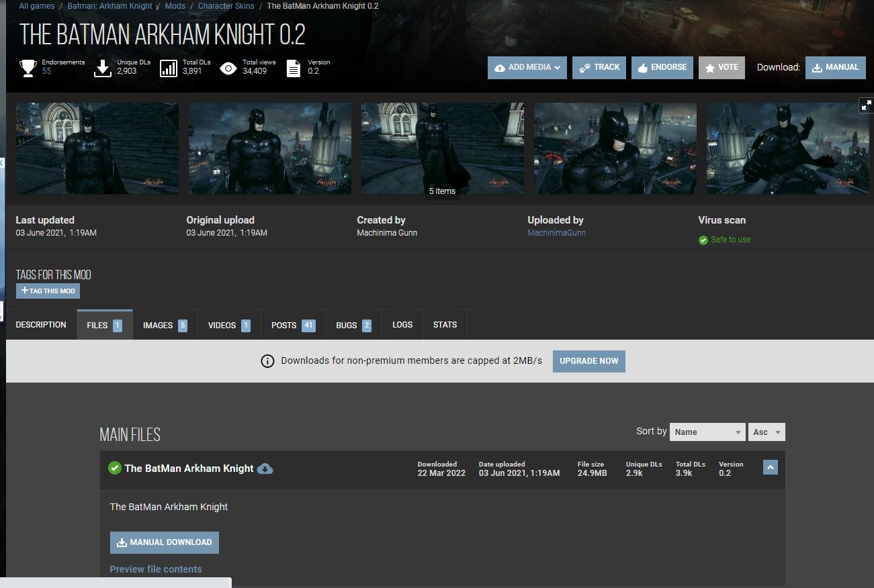Click the Unique DLs download icon
Viewport: 874px width, 588px height.
point(102,68)
